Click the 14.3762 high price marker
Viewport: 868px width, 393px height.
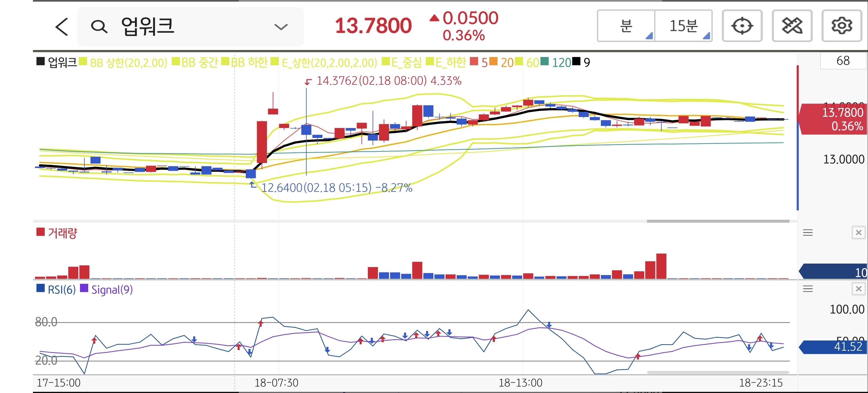point(337,81)
